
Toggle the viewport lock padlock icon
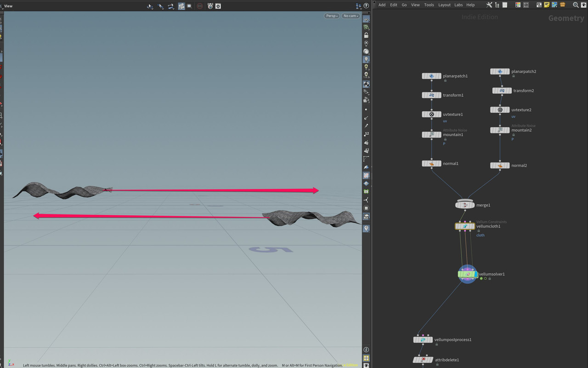click(366, 35)
